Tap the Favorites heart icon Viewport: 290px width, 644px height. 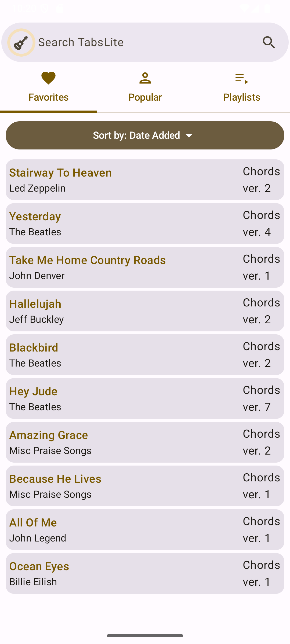click(x=48, y=78)
